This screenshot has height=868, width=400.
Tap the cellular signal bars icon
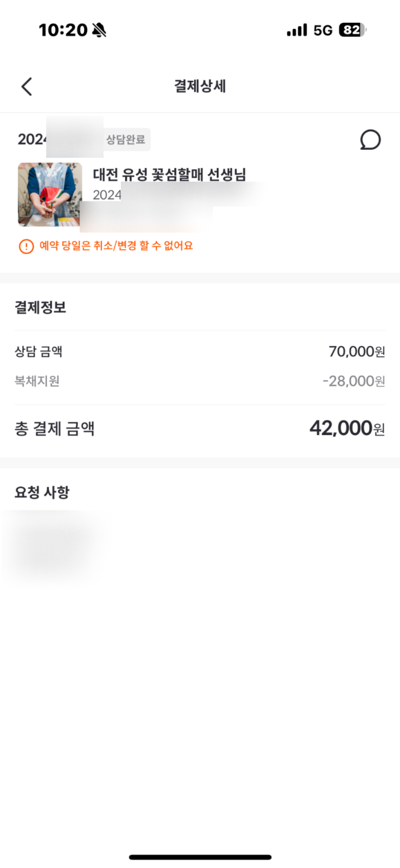297,30
